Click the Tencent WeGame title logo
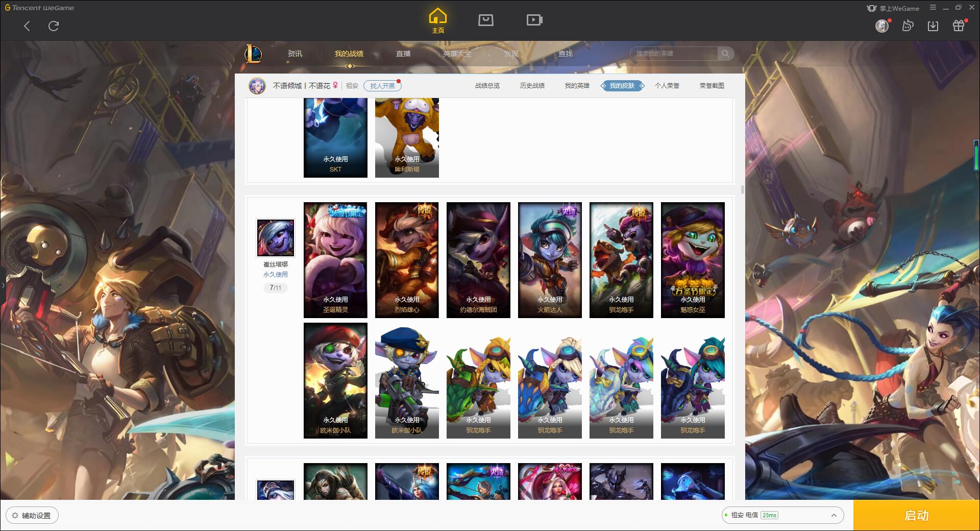Image resolution: width=980 pixels, height=531 pixels. coord(39,8)
